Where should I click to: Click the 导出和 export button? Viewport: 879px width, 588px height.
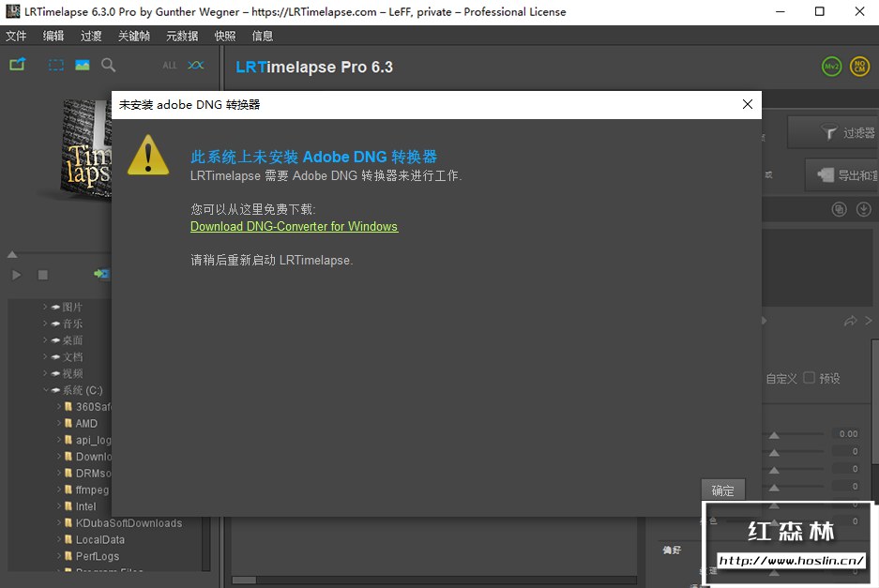842,174
